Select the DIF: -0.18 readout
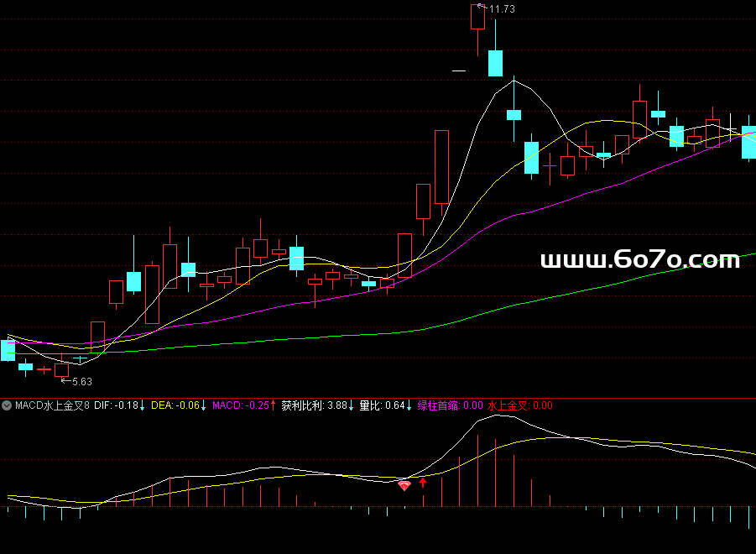The width and height of the screenshot is (756, 554). click(116, 405)
